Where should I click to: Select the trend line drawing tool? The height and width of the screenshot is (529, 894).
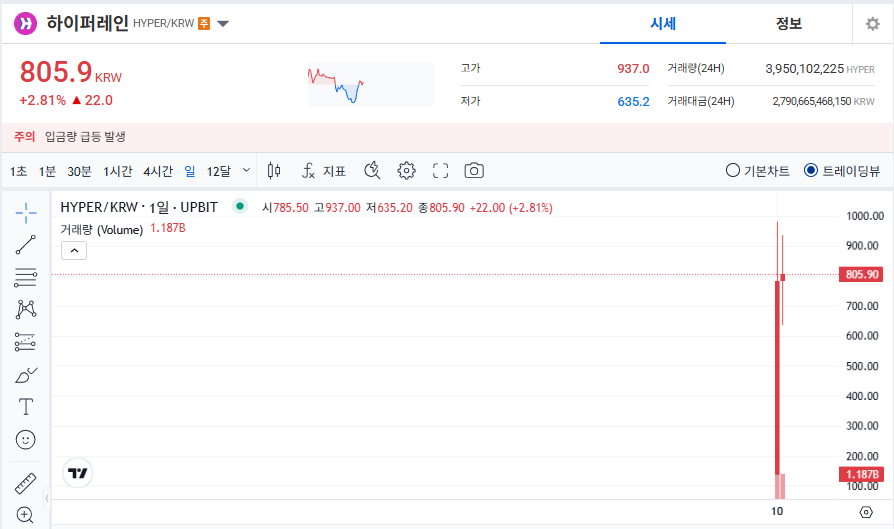(26, 245)
